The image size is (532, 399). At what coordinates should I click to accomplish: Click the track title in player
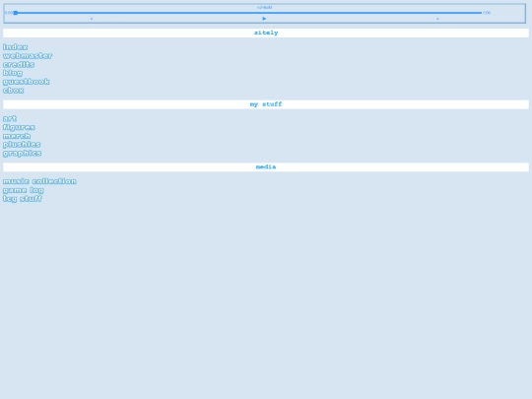click(x=264, y=7)
